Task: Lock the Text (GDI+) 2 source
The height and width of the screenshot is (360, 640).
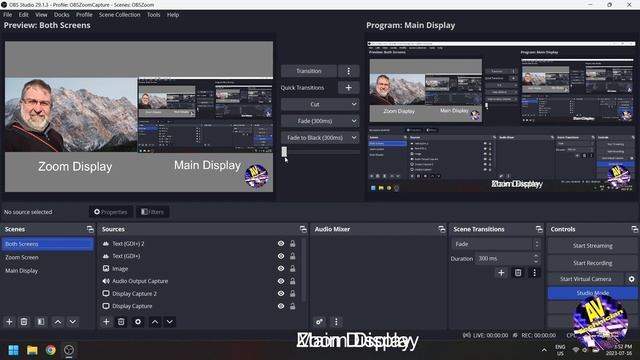Action: 293,243
